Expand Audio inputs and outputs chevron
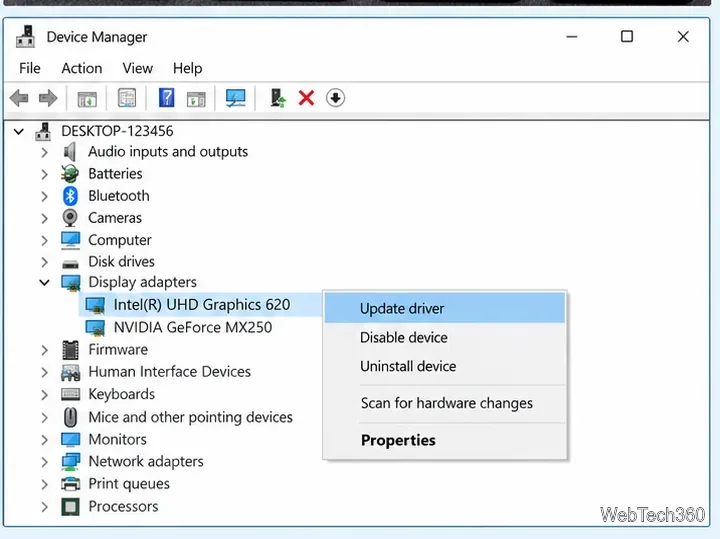720x539 pixels. click(45, 152)
